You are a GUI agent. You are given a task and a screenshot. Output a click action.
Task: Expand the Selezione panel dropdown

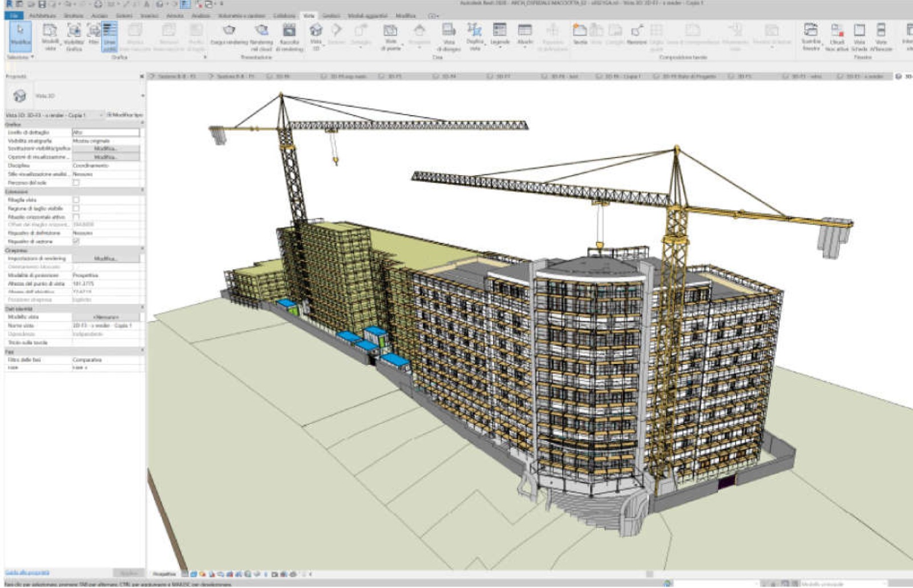[21, 57]
